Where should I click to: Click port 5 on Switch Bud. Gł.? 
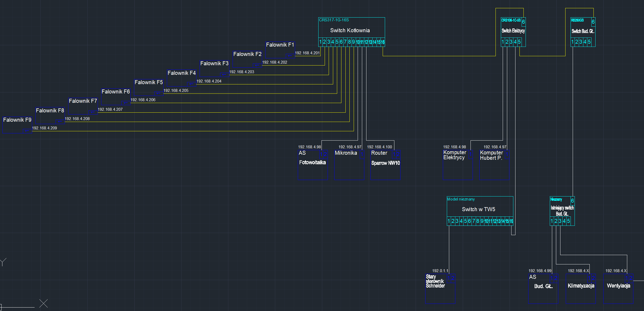click(589, 42)
